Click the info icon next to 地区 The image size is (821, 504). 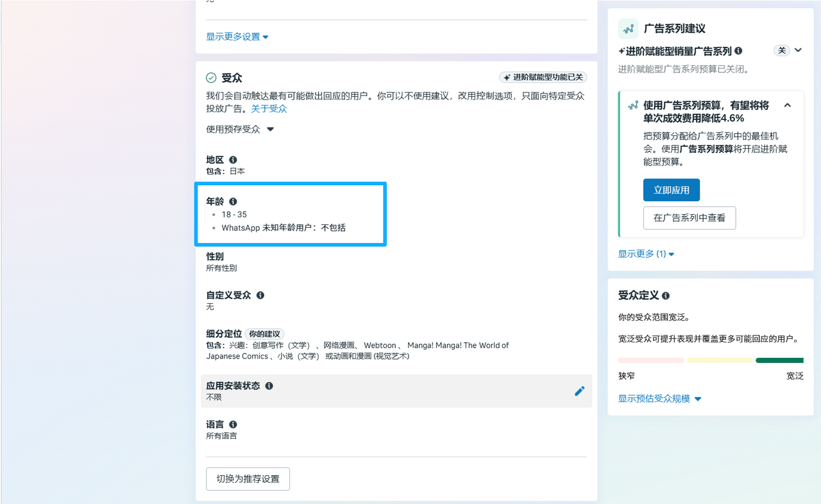point(233,160)
